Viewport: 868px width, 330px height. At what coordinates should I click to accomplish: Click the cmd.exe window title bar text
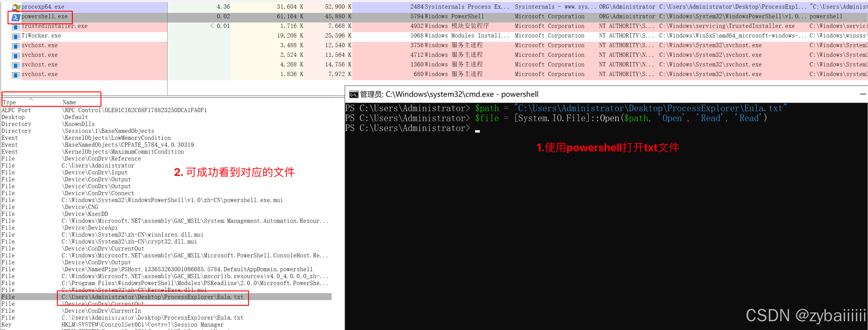click(449, 95)
